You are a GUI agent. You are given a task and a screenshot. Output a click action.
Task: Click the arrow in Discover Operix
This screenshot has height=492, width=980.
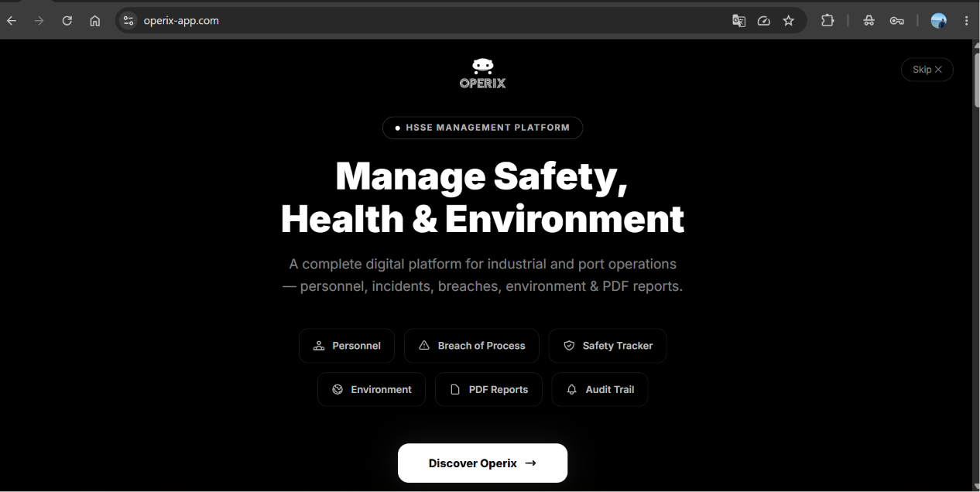[x=530, y=463]
